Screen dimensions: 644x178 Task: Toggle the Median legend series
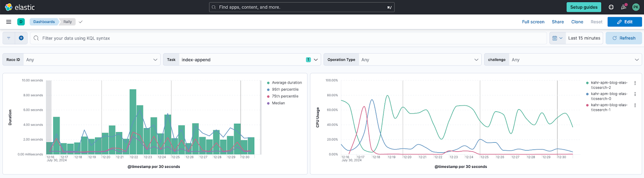[278, 103]
